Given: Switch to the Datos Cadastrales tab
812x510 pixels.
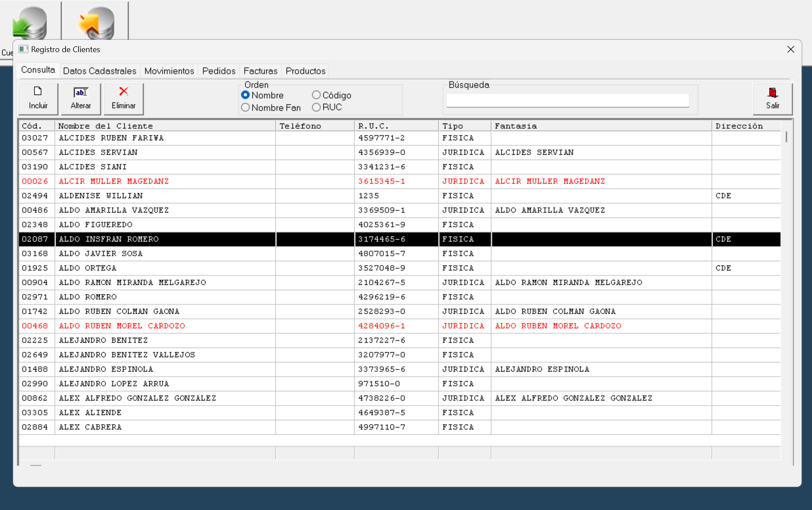Looking at the screenshot, I should (x=99, y=71).
